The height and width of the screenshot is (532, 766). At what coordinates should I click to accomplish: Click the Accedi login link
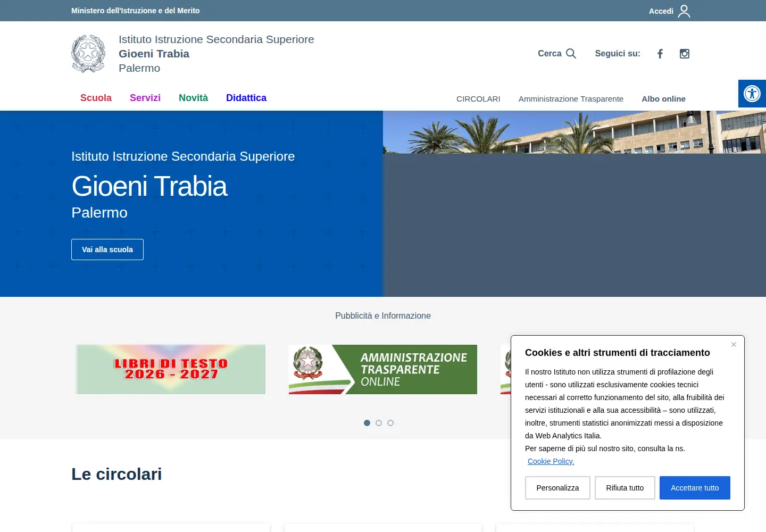(661, 11)
